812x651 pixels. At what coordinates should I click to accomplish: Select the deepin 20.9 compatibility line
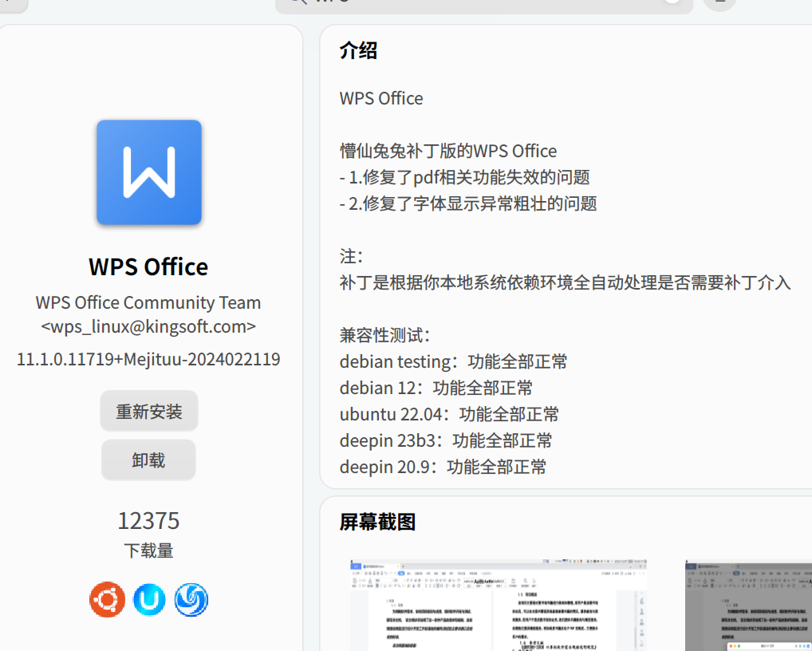pyautogui.click(x=443, y=468)
